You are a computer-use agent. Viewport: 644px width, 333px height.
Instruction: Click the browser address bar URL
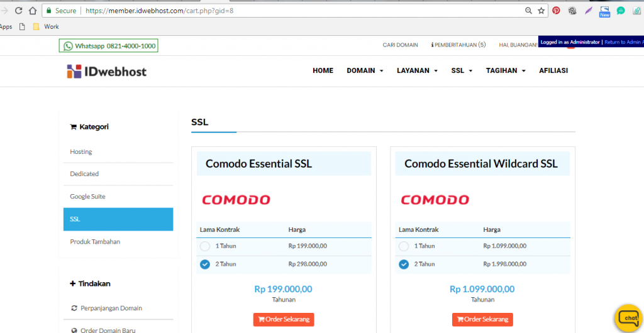[159, 11]
